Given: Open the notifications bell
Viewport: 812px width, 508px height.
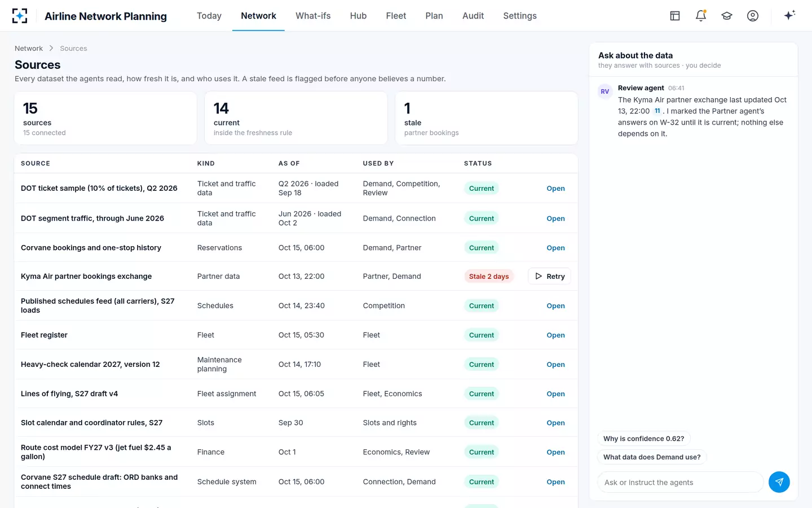Looking at the screenshot, I should (x=701, y=16).
